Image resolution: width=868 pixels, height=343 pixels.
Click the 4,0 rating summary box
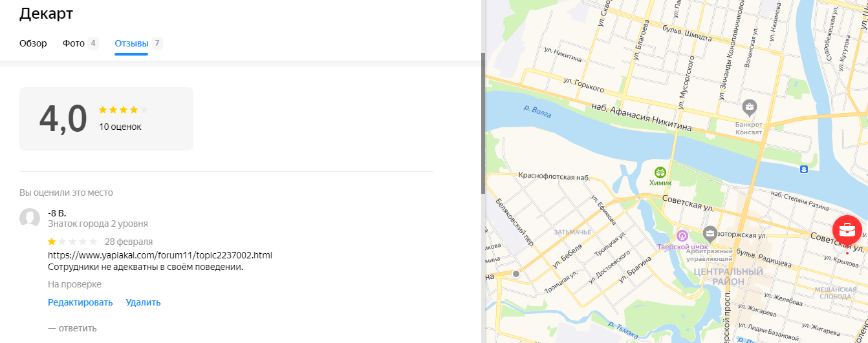click(106, 119)
